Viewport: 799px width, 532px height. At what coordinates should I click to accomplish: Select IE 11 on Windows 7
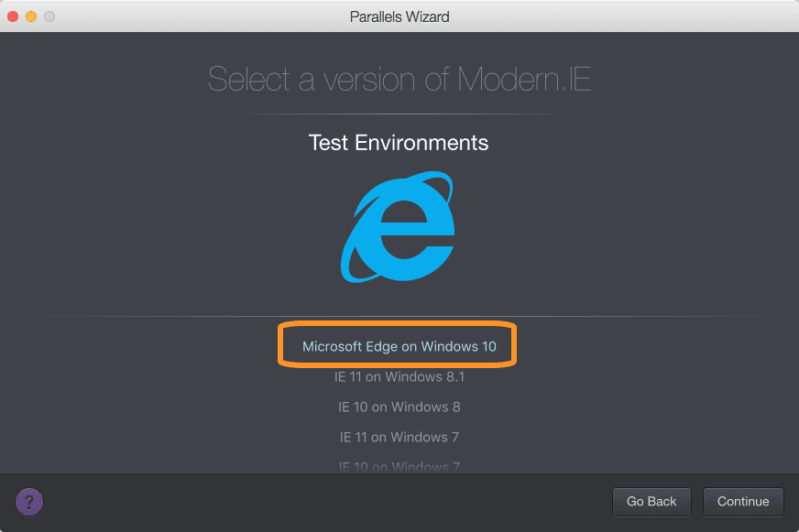[399, 437]
